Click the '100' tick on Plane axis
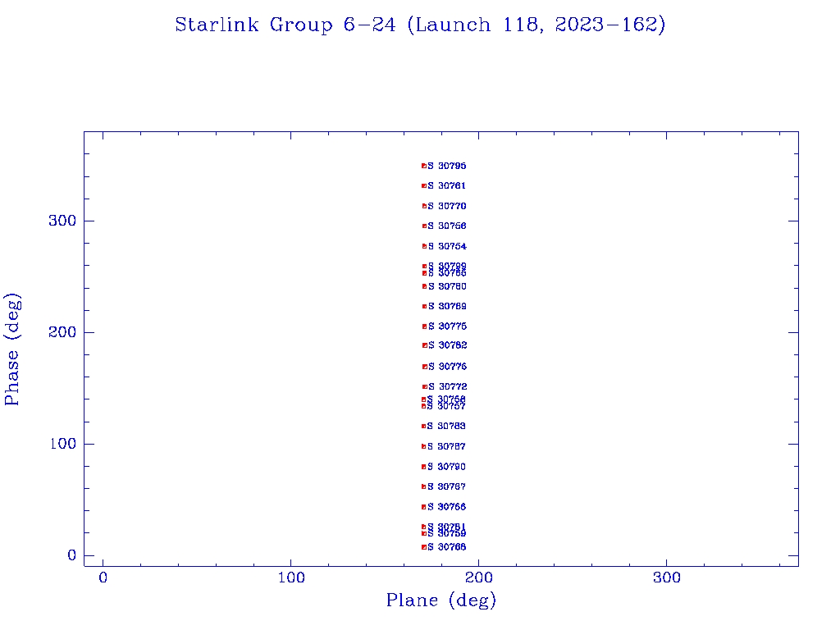The height and width of the screenshot is (630, 840). point(291,577)
